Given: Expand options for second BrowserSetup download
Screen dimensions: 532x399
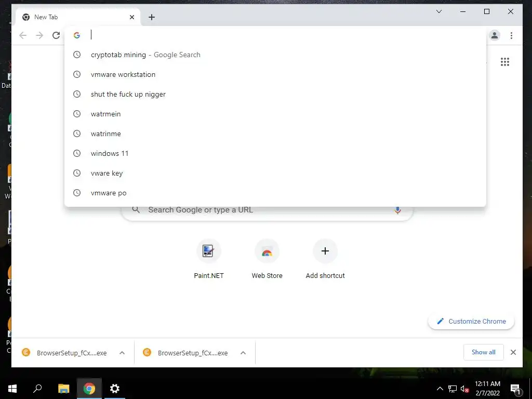Looking at the screenshot, I should click(x=243, y=353).
